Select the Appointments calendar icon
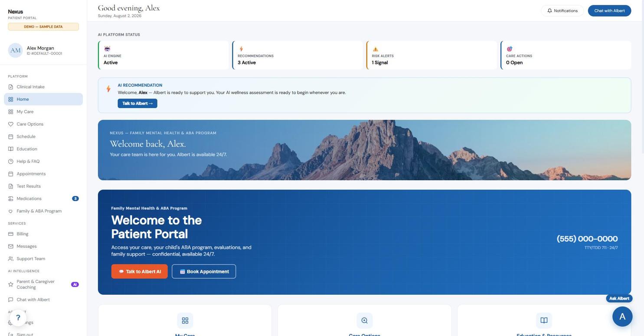644x336 pixels. (11, 174)
